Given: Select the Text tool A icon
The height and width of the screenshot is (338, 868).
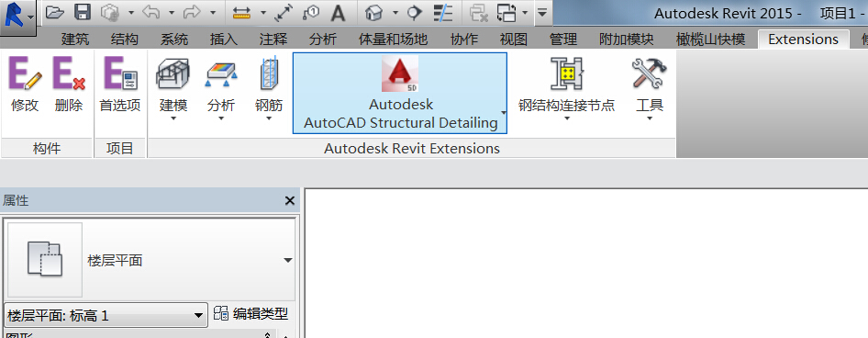Looking at the screenshot, I should (x=338, y=13).
